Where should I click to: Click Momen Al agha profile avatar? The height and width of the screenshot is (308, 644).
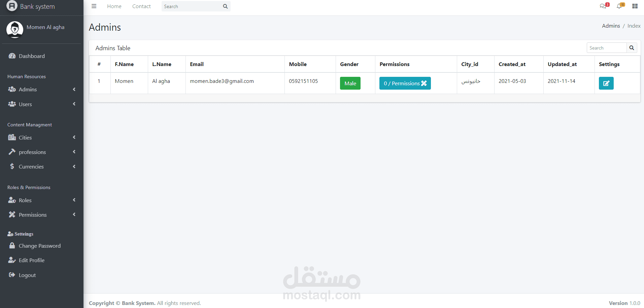[15, 30]
